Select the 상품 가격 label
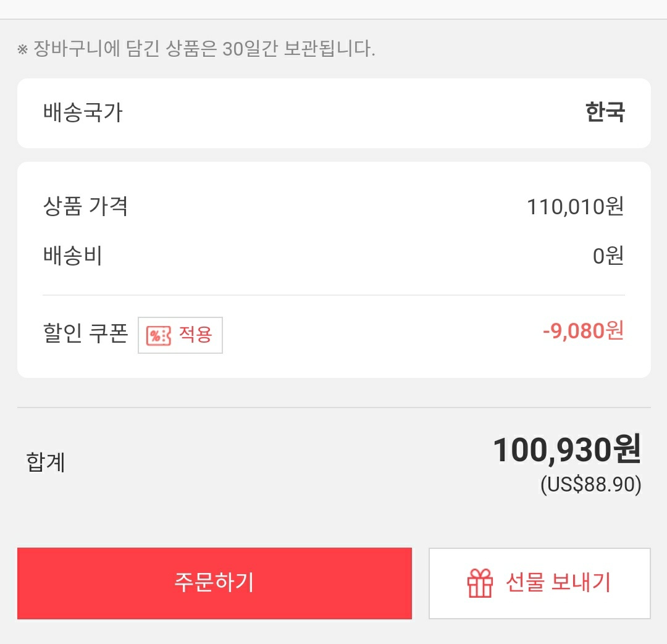The image size is (667, 644). coord(85,206)
